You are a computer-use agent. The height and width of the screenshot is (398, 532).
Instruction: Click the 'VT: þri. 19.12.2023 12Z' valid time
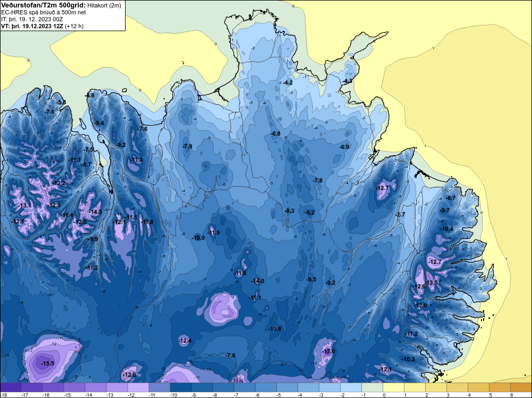[x=32, y=26]
